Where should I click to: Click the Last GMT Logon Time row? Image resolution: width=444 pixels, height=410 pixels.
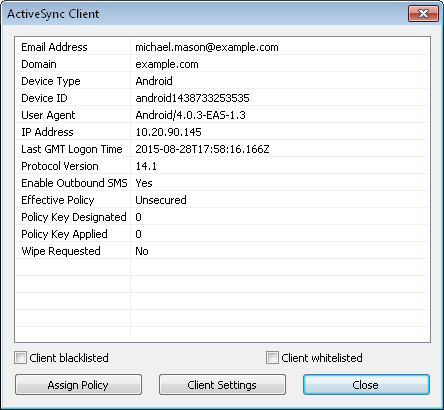pyautogui.click(x=222, y=149)
